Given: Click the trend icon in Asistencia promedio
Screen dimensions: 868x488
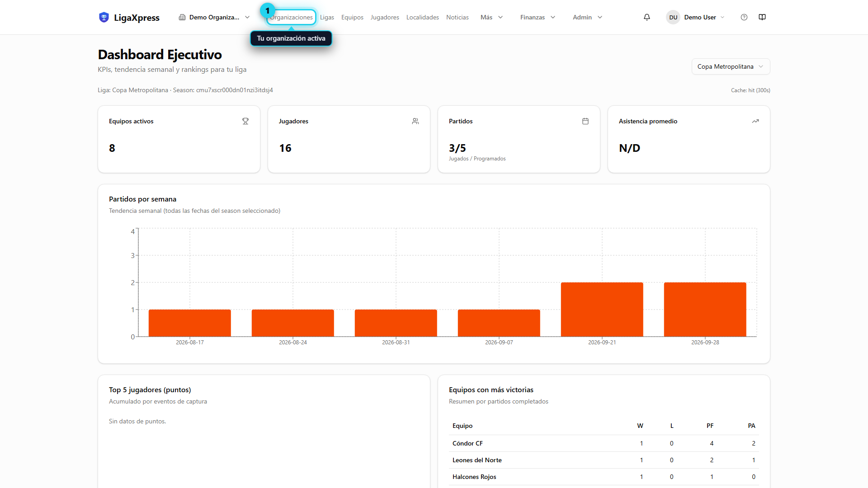Looking at the screenshot, I should click(755, 121).
